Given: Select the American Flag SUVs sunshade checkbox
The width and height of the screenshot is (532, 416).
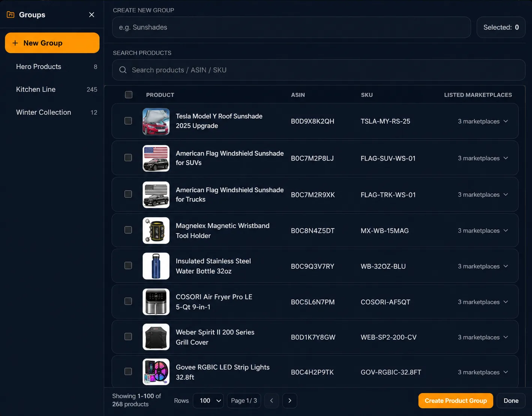Looking at the screenshot, I should pos(128,158).
